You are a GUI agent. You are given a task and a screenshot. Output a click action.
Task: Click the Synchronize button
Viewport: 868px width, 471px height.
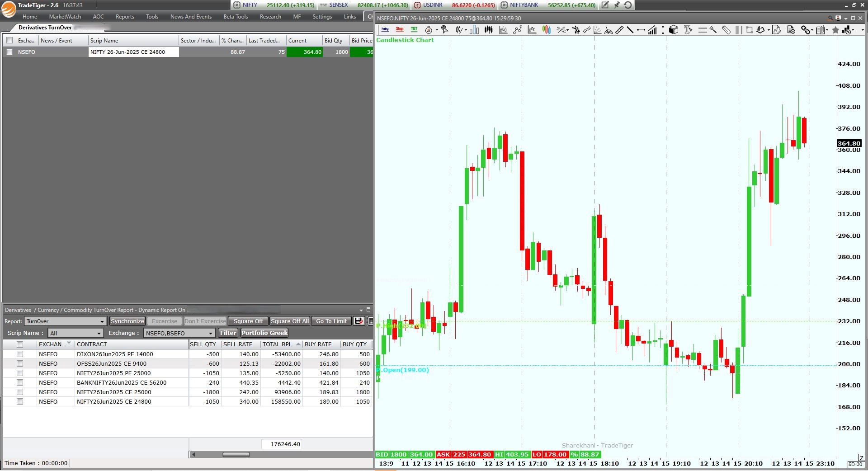(x=127, y=321)
